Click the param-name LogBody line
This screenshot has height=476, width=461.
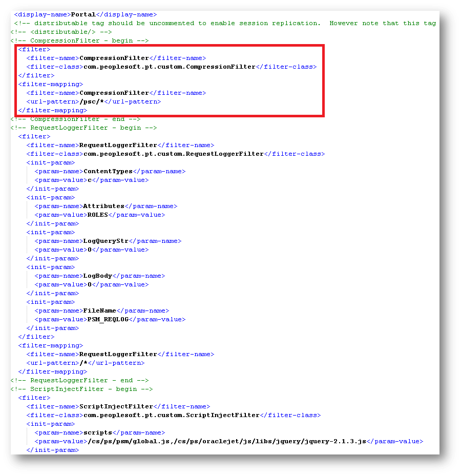pyautogui.click(x=100, y=276)
